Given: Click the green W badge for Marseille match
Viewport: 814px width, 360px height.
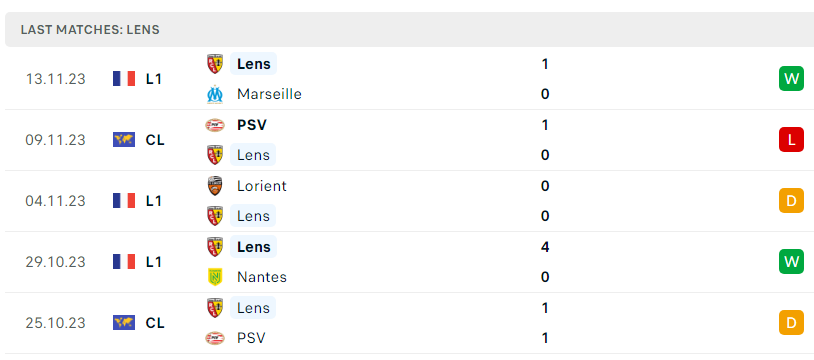Looking at the screenshot, I should 791,79.
